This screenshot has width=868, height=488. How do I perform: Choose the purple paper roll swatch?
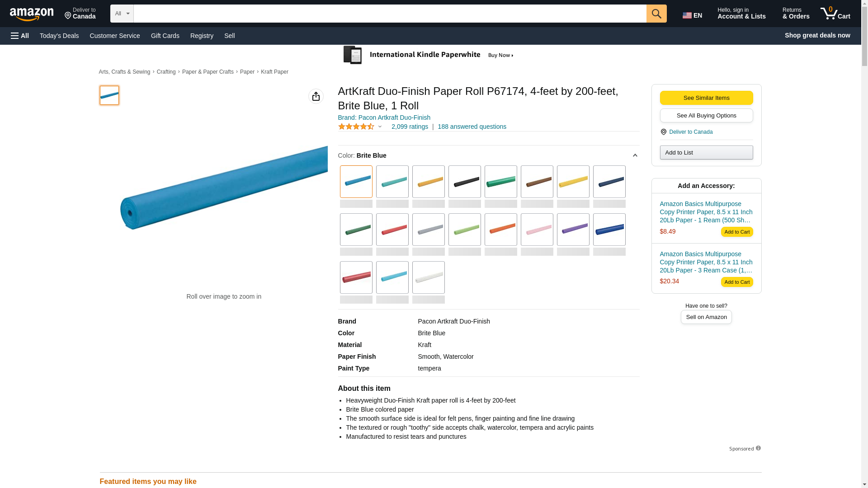[x=573, y=230]
